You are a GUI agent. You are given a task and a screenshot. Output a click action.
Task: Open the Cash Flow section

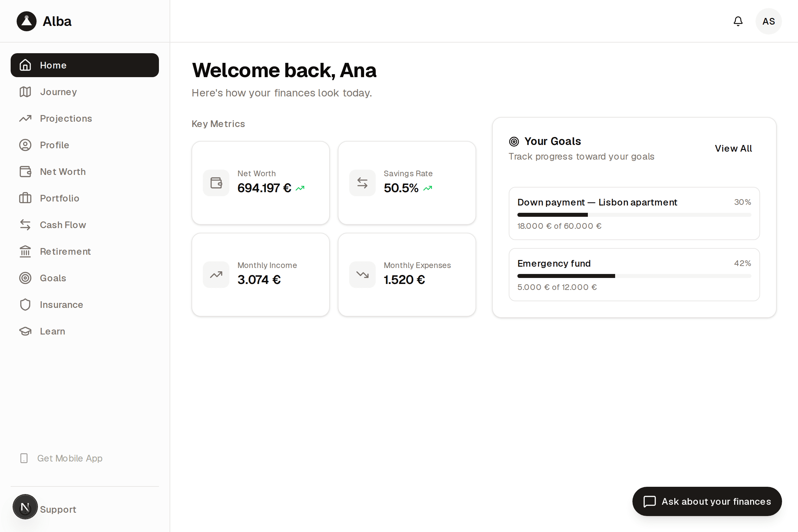(85, 225)
